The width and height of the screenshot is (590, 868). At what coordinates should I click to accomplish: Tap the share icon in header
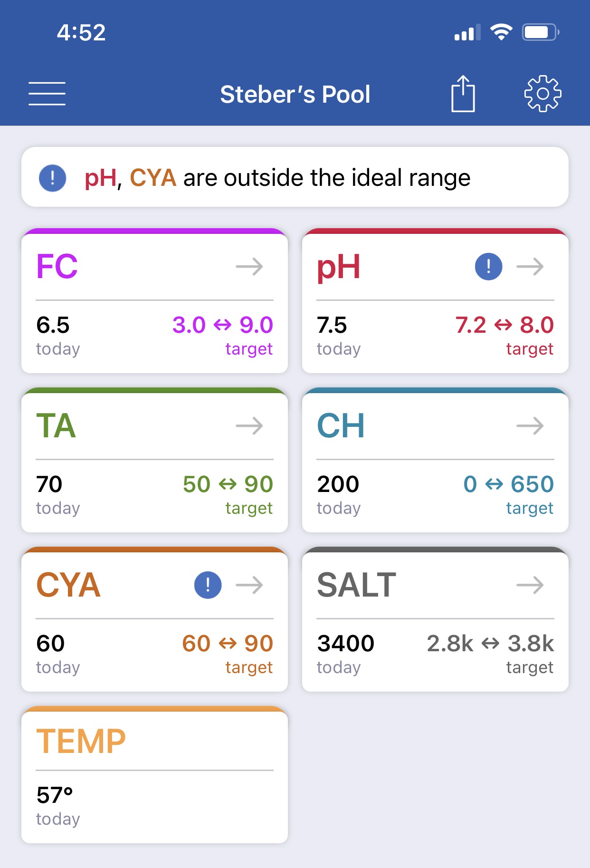coord(463,94)
